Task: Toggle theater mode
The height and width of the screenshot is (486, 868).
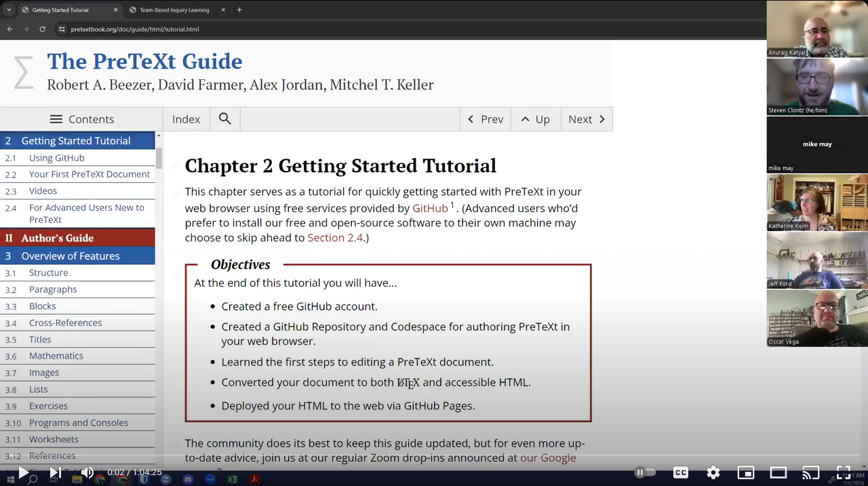Action: 778,472
